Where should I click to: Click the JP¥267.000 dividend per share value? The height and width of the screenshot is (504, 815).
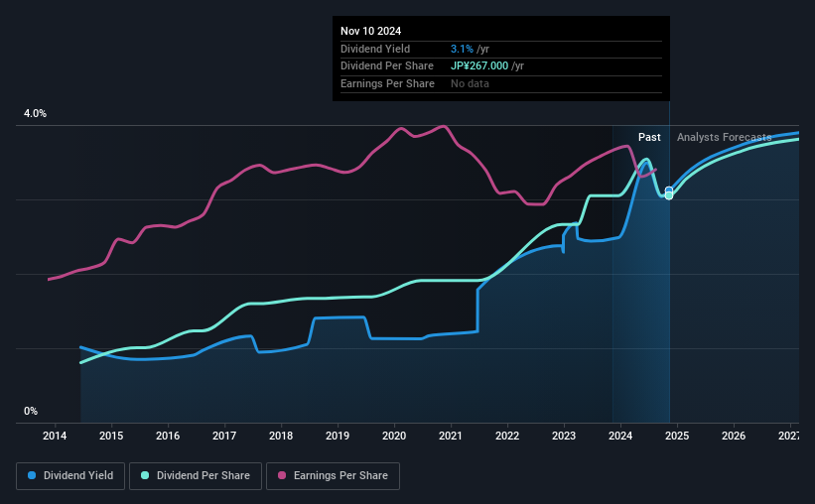pyautogui.click(x=479, y=66)
